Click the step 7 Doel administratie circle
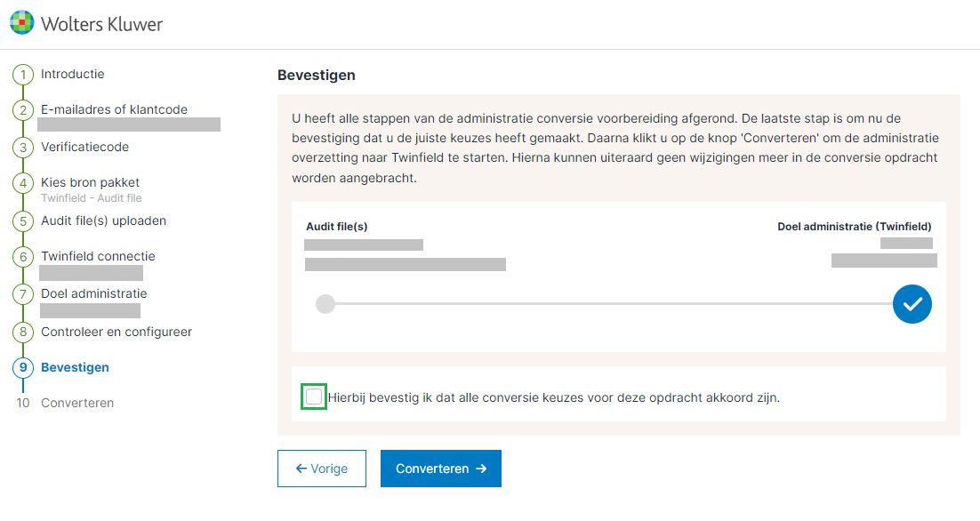 point(24,294)
